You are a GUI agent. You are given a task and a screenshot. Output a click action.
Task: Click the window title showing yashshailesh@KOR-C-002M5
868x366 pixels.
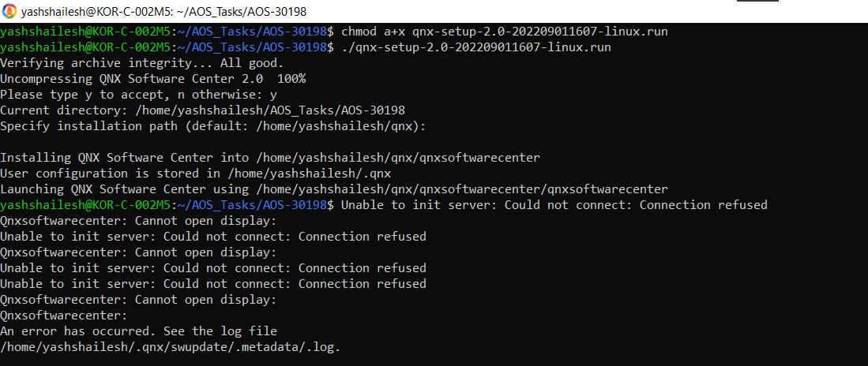tap(164, 12)
